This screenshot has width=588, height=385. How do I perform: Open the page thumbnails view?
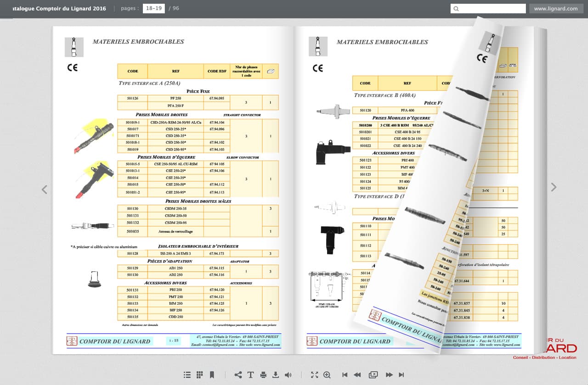199,375
